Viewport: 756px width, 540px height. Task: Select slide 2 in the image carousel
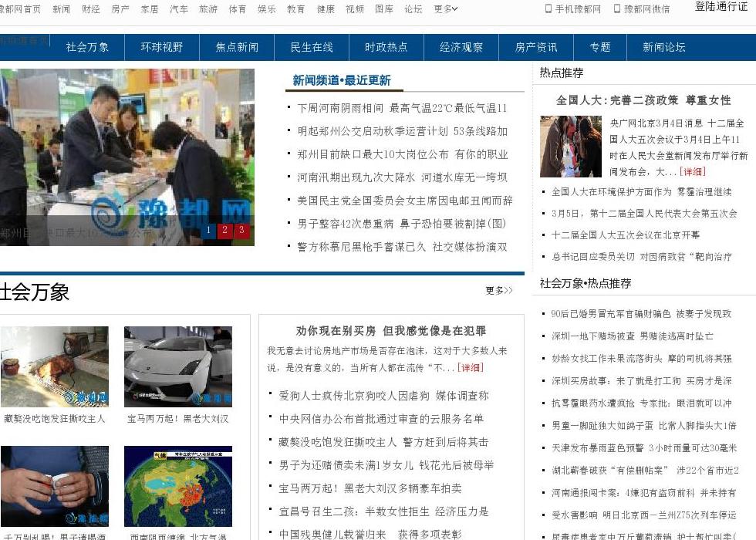(x=224, y=230)
